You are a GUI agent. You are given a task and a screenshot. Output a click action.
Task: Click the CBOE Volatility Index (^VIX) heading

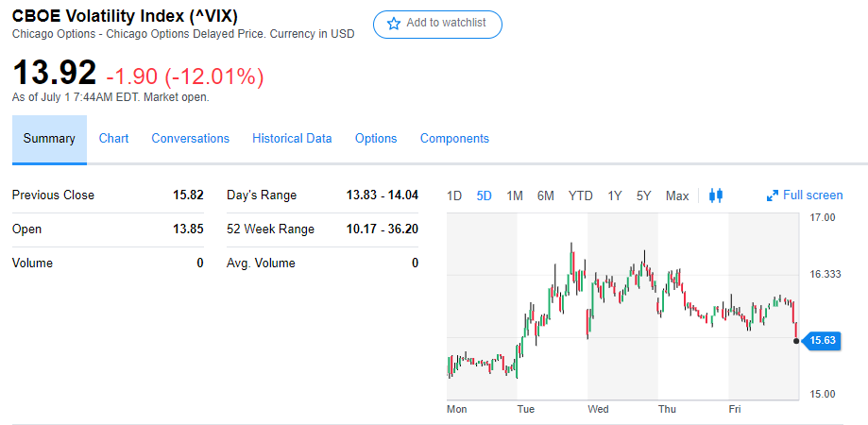tap(125, 17)
